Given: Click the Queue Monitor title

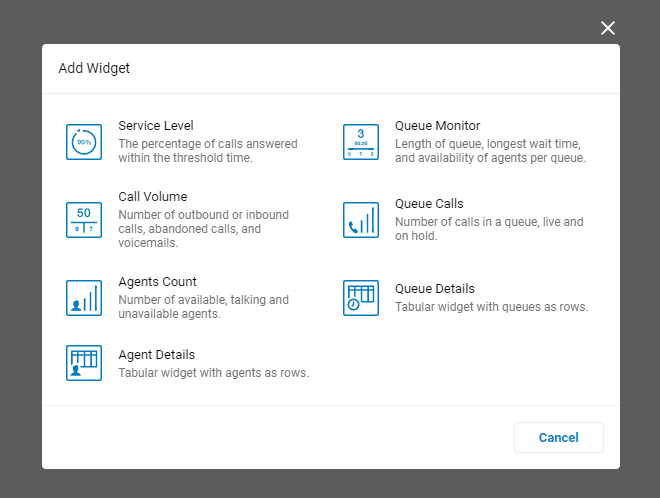Looking at the screenshot, I should tap(438, 126).
